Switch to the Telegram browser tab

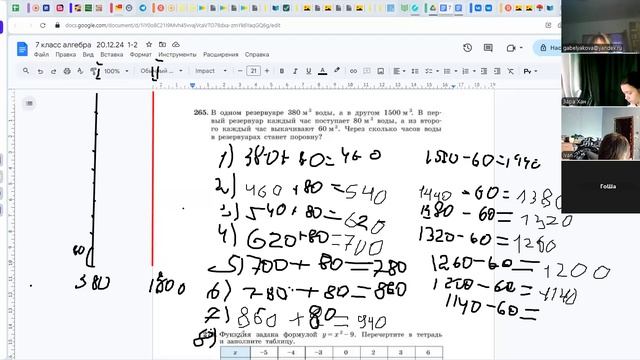(x=143, y=8)
